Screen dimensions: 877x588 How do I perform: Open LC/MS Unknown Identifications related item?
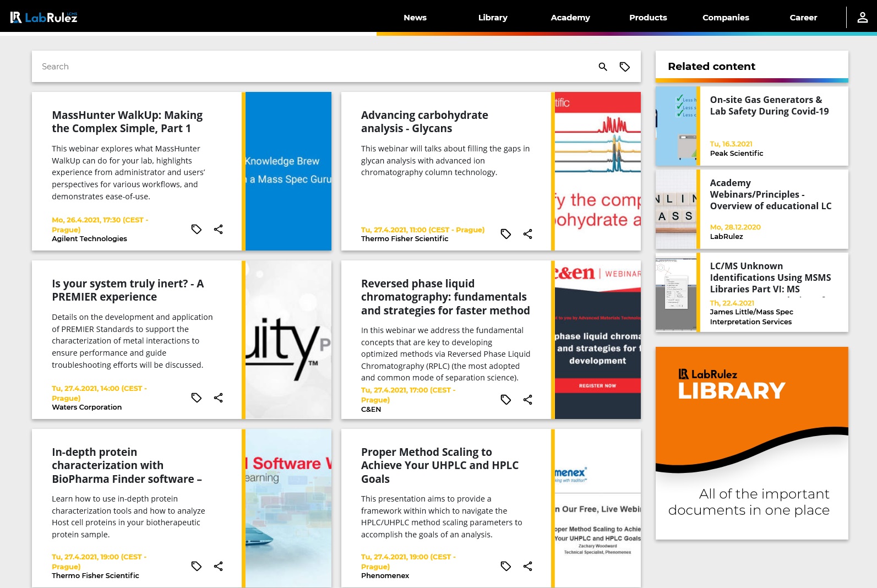coord(770,277)
